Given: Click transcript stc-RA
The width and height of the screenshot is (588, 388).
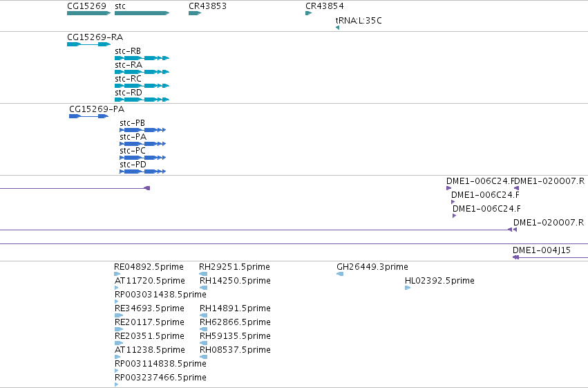Looking at the screenshot, I should (x=142, y=72).
